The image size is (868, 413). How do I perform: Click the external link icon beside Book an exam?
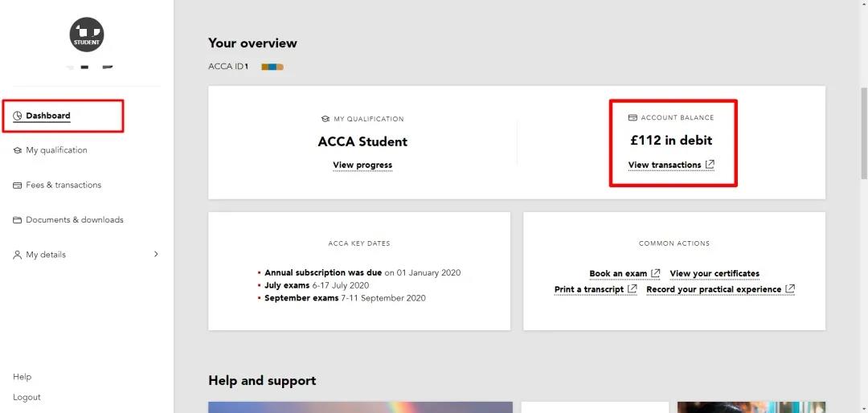pos(656,273)
